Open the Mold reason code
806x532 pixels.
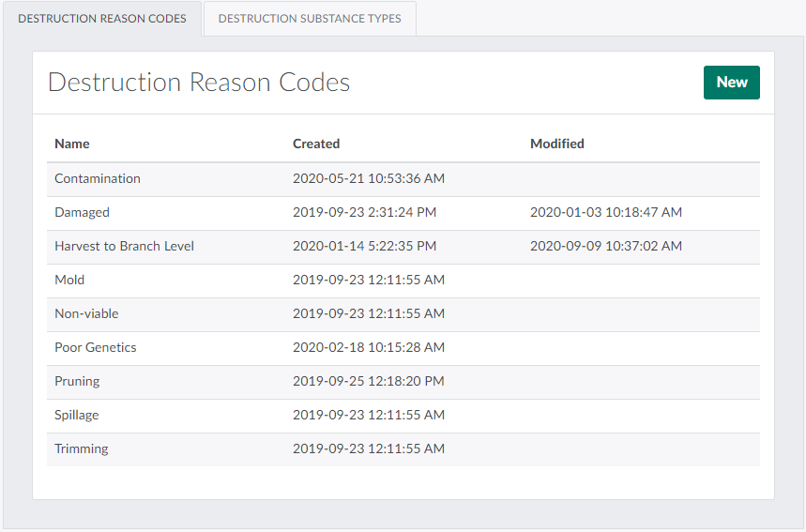click(x=69, y=280)
